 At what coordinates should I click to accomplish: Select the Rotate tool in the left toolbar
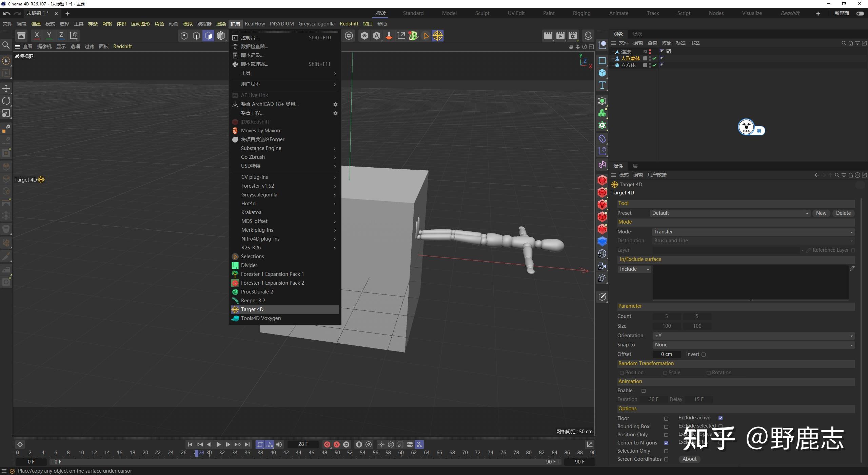(6, 101)
